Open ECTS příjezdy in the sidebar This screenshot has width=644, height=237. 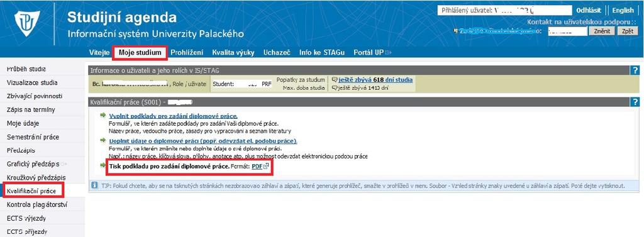tap(26, 232)
